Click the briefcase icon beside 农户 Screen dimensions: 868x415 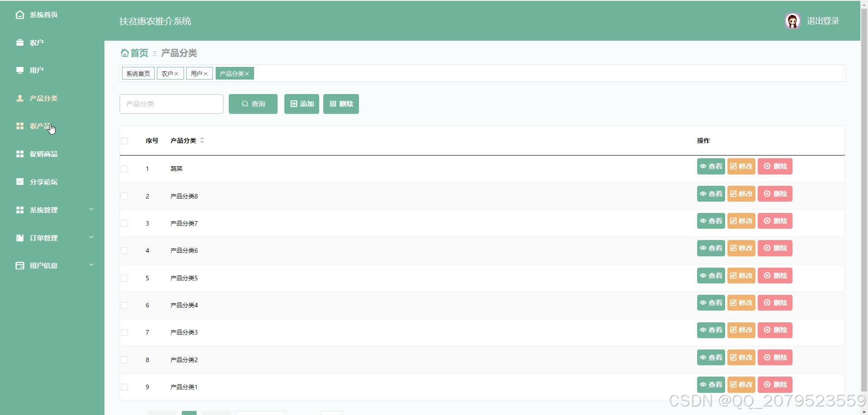click(20, 42)
